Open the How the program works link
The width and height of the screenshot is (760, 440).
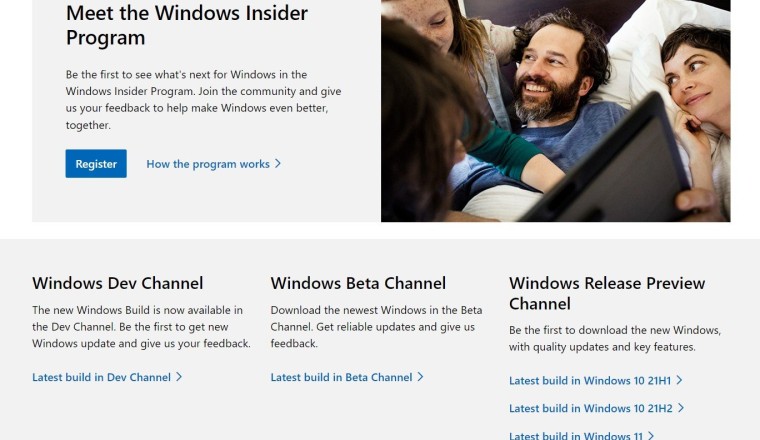(214, 164)
